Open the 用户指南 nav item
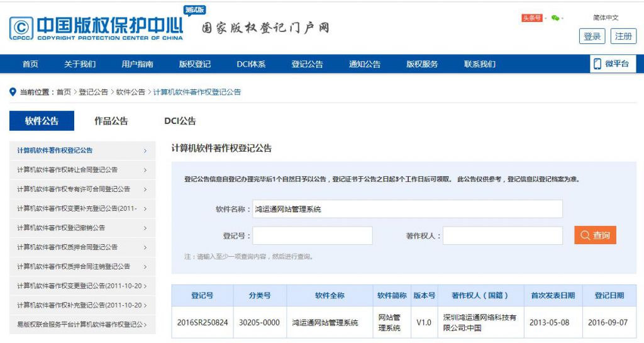 [x=137, y=64]
